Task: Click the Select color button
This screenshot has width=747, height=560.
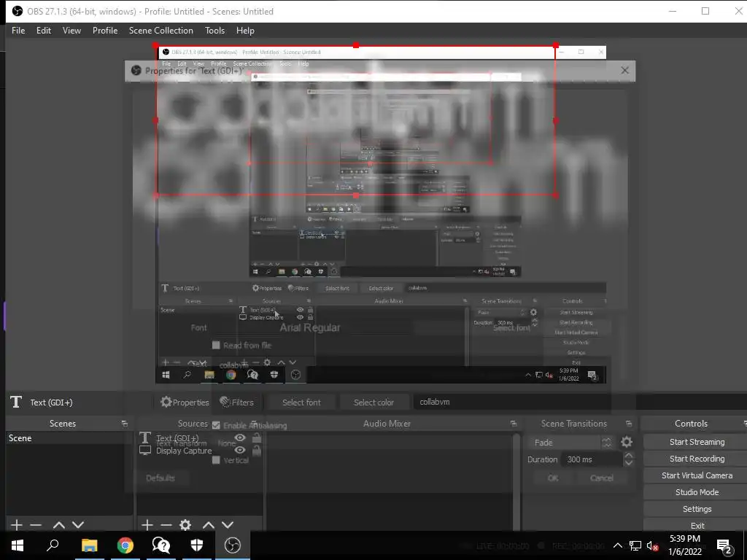Action: click(374, 402)
